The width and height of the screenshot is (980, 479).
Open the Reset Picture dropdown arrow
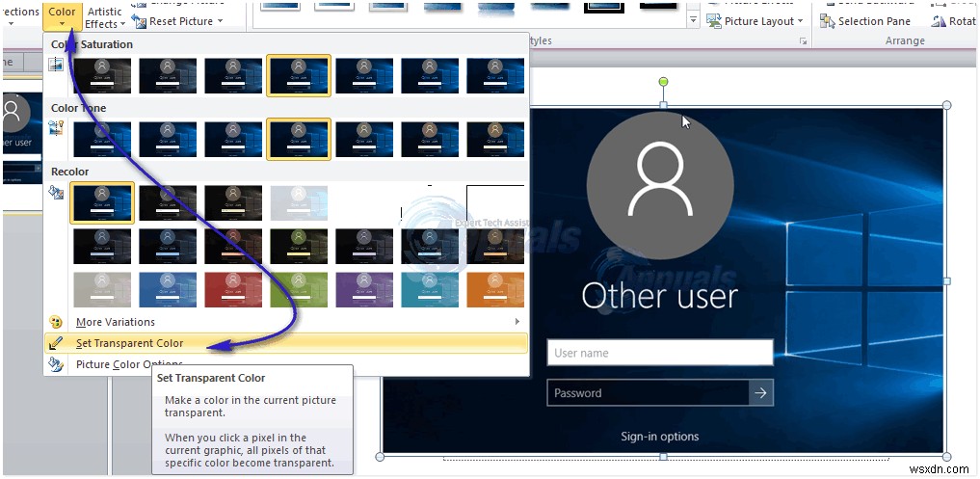point(220,21)
